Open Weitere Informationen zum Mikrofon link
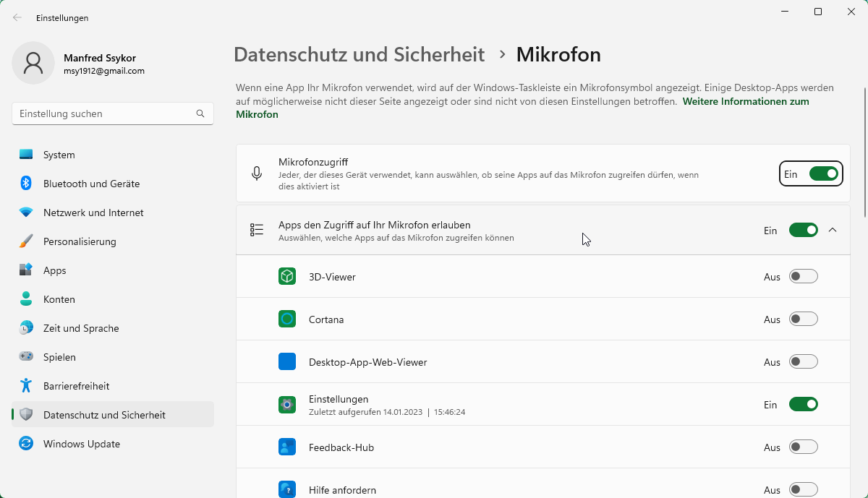 coord(745,102)
